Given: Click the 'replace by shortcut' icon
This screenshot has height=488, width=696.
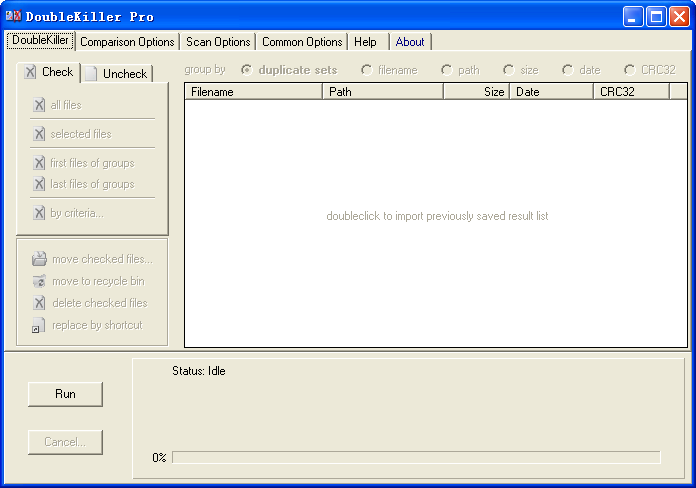Looking at the screenshot, I should click(39, 325).
